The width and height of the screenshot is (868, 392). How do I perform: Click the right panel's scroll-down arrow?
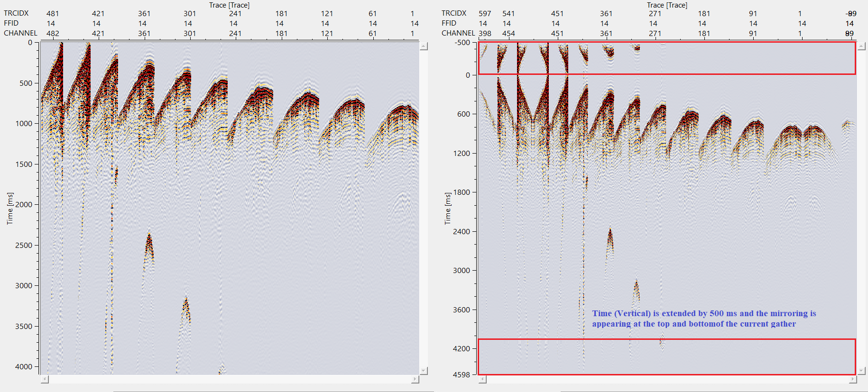click(861, 370)
